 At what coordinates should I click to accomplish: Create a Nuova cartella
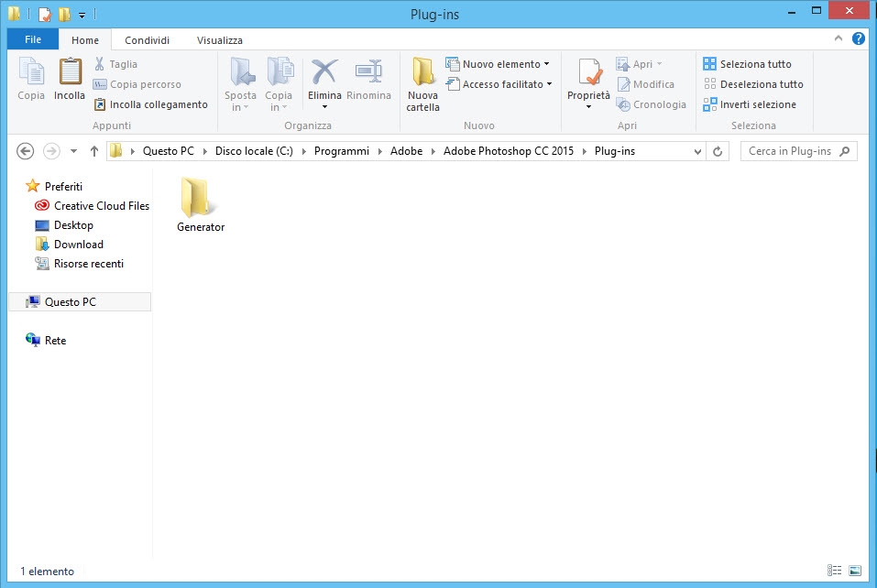[422, 84]
